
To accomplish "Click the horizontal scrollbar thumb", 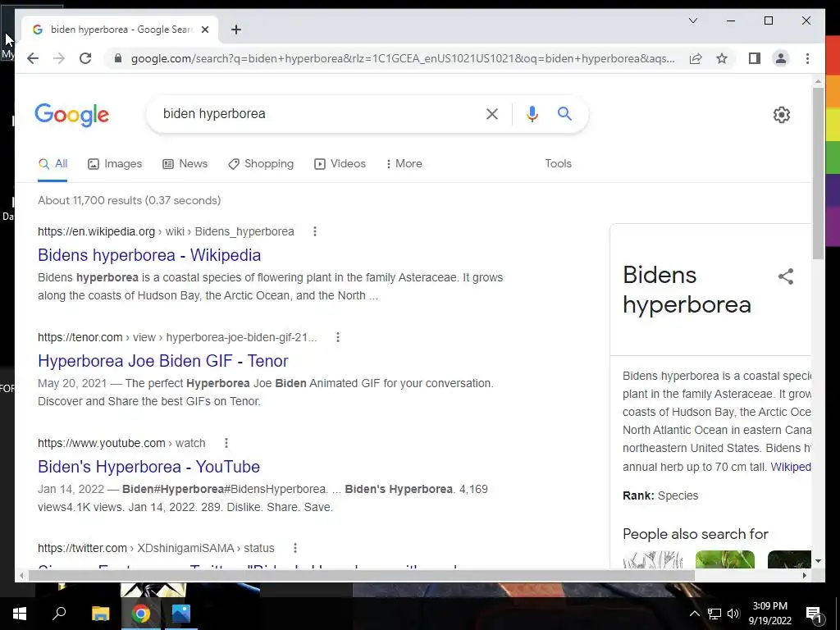I will coord(362,575).
